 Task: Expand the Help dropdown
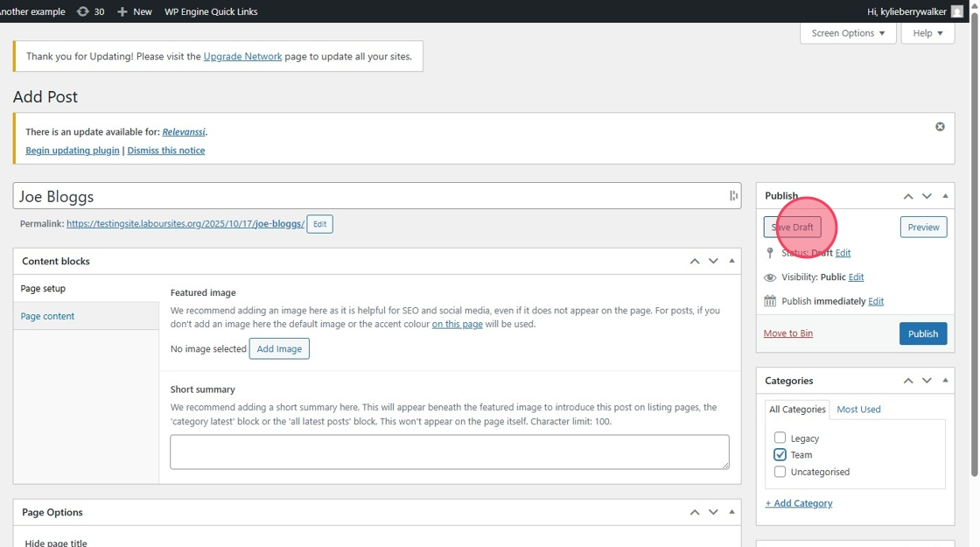[927, 33]
